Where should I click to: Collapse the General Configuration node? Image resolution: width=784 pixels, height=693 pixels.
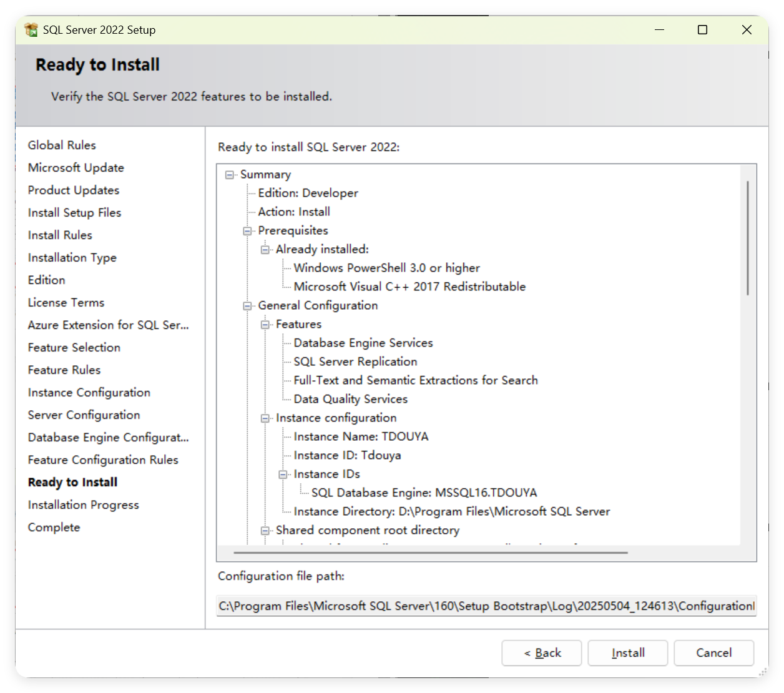point(247,306)
